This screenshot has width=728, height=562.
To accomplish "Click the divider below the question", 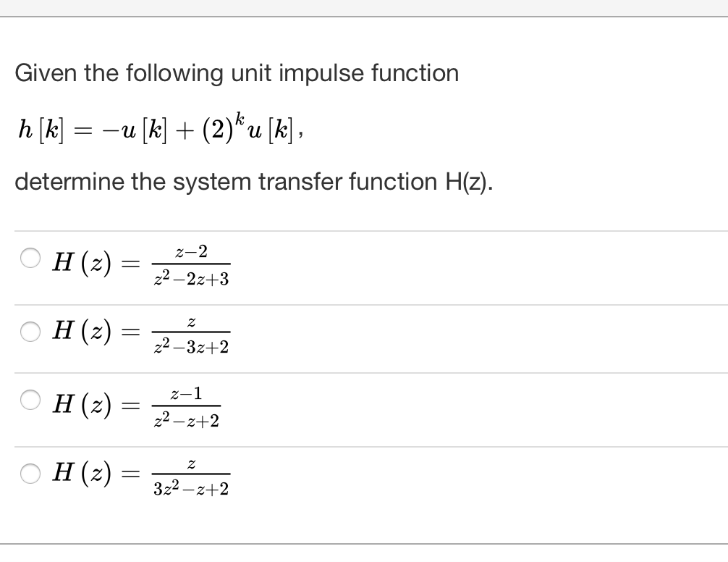I will click(x=364, y=226).
